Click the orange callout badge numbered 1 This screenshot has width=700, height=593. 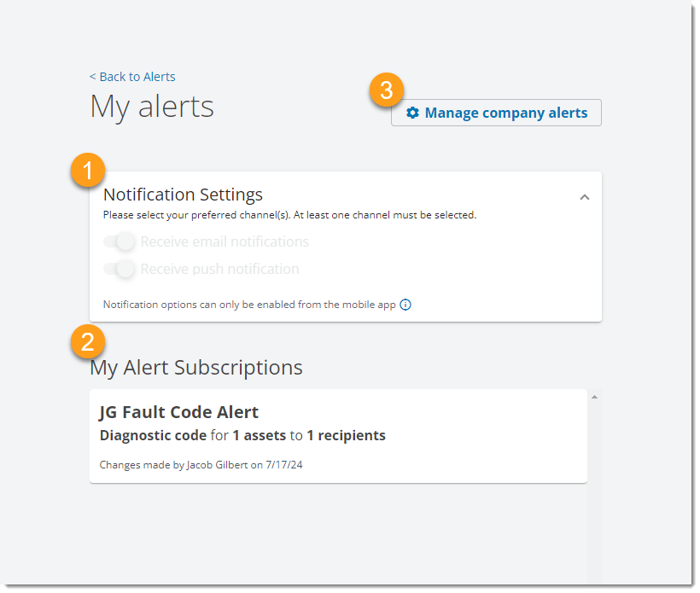(89, 171)
